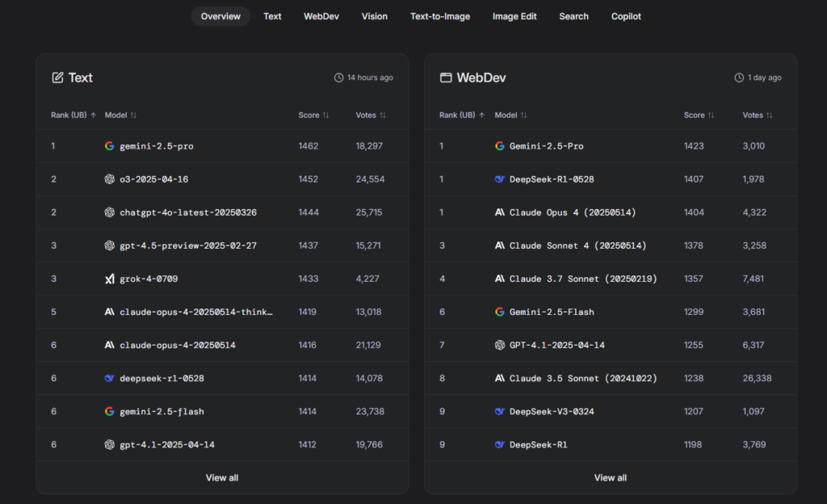Click the OpenAI logo beside gpt-4.1-2025-04-14 in Text table
Image resolution: width=827 pixels, height=504 pixels.
click(x=109, y=445)
